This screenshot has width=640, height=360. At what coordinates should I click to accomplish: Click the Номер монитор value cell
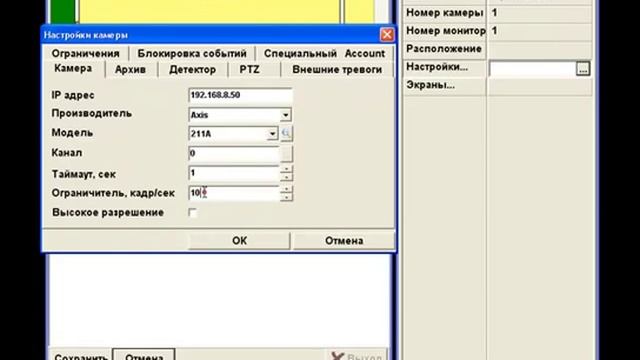click(540, 31)
